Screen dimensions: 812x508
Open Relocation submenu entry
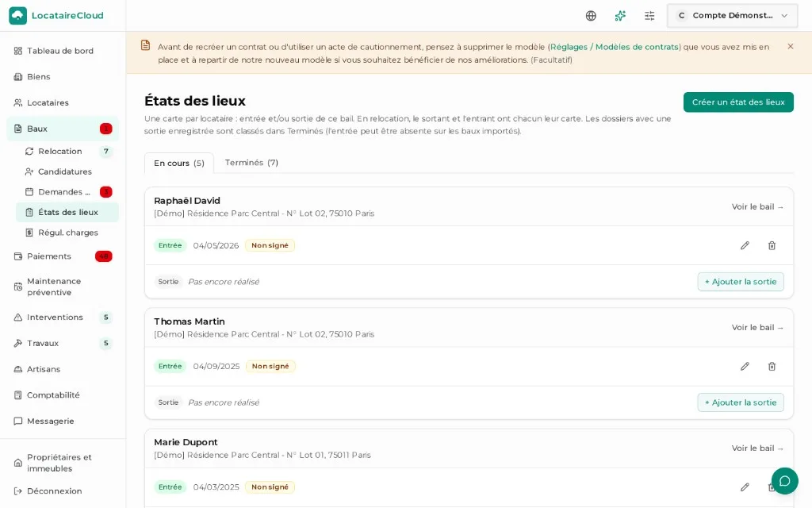[67, 152]
